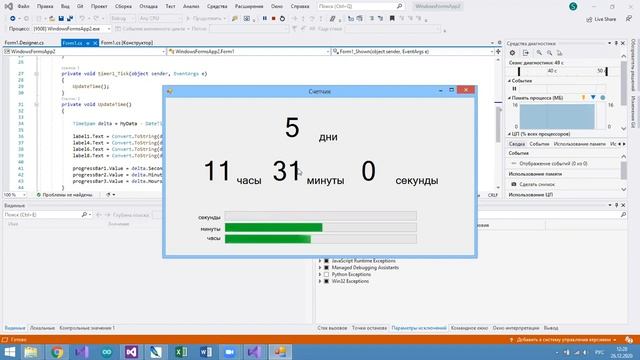Toggle Win32 Exceptions checkbox
The width and height of the screenshot is (640, 360).
click(x=327, y=282)
